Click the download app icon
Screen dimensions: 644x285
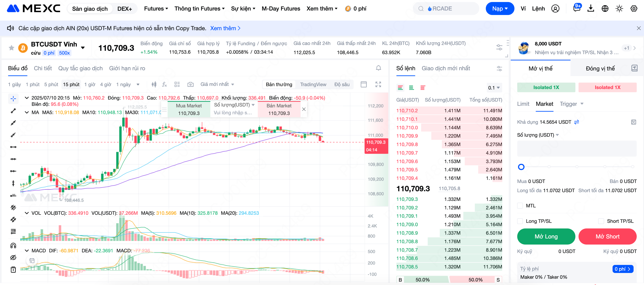point(591,9)
